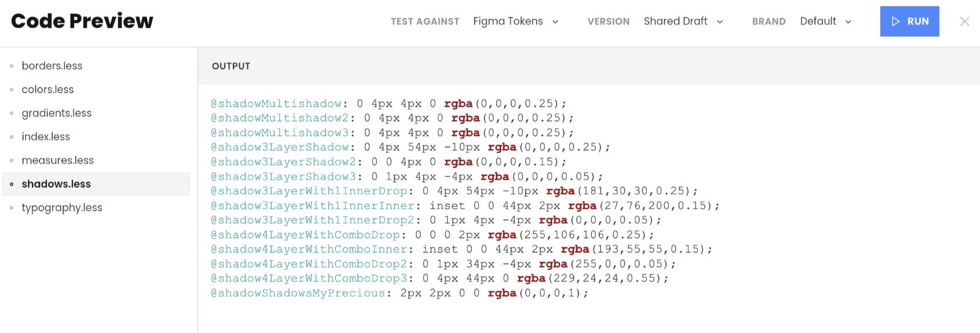Open measures.less file
This screenshot has height=333, width=980.
click(x=58, y=160)
